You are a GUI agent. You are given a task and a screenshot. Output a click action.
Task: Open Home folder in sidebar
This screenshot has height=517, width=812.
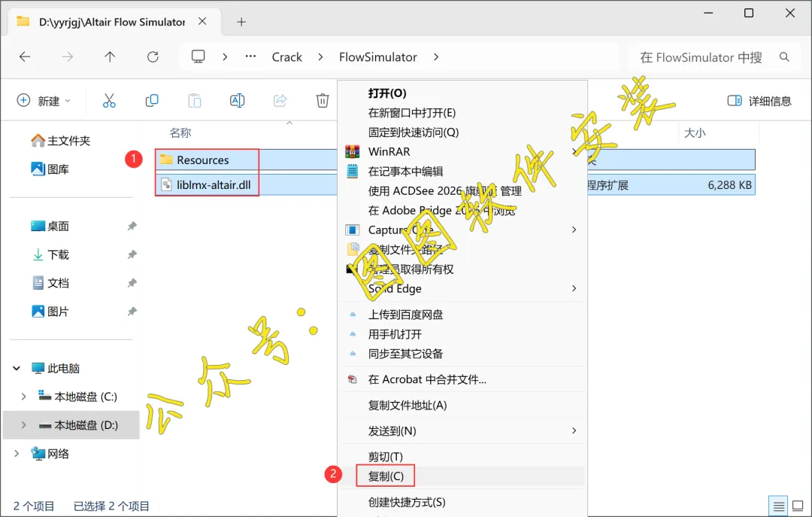pyautogui.click(x=61, y=141)
